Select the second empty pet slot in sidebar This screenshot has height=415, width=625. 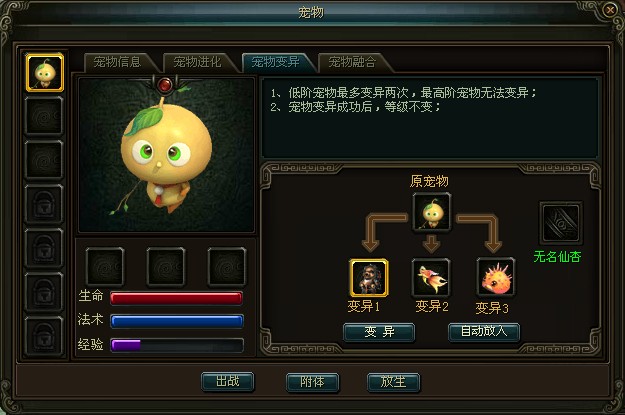(x=44, y=160)
